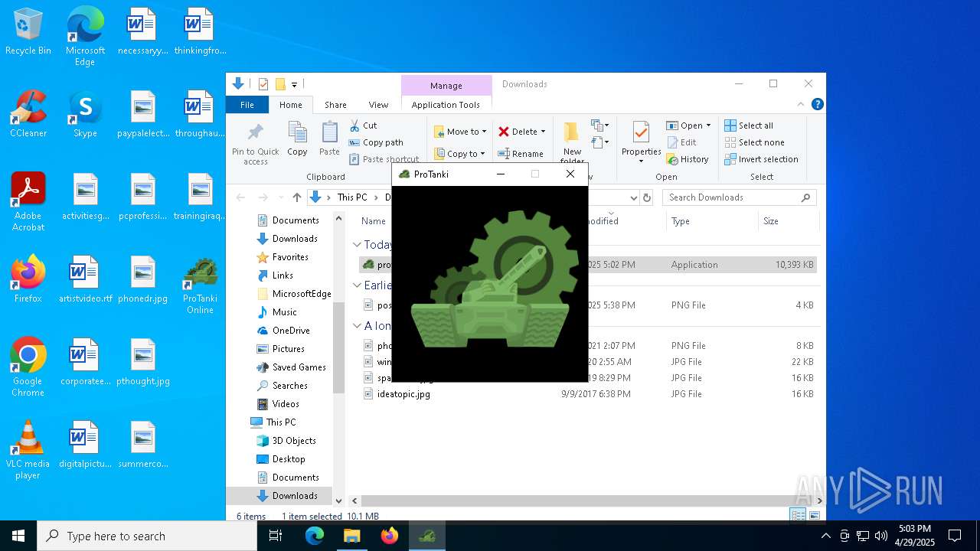Switch to the View ribbon tab
Image resolution: width=980 pixels, height=551 pixels.
(378, 105)
